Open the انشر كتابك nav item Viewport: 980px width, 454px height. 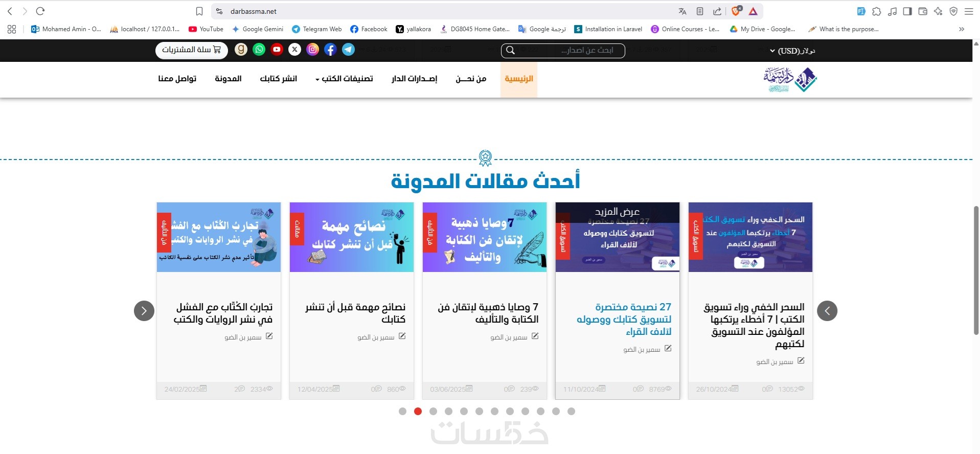(279, 79)
